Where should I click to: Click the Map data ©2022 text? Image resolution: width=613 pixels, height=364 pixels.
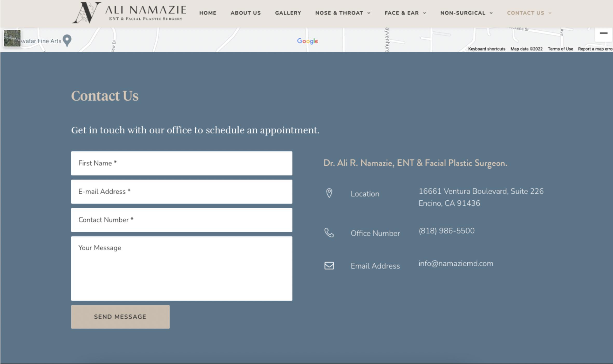pyautogui.click(x=527, y=49)
